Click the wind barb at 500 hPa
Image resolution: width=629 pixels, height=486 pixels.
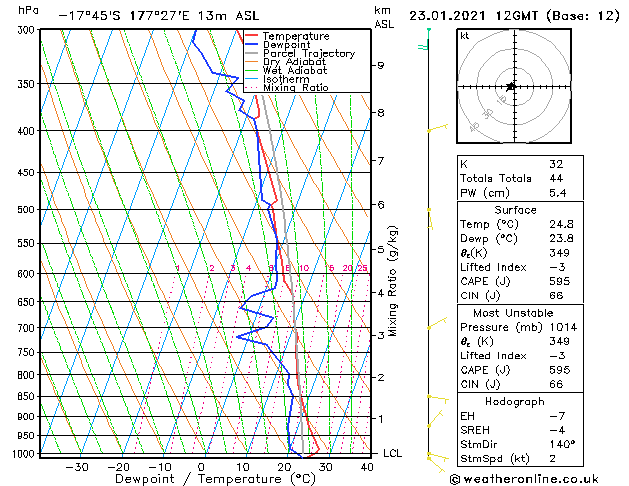point(430,219)
